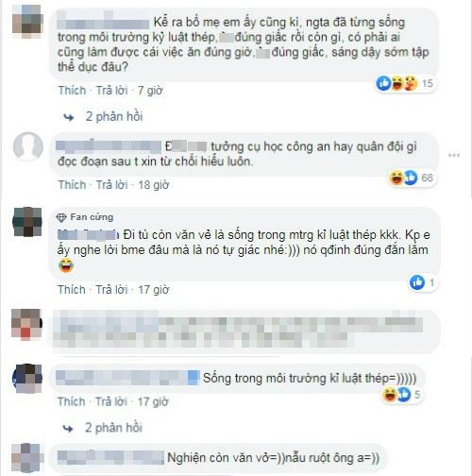Like the comment posted 7 giờ ago

click(72, 91)
